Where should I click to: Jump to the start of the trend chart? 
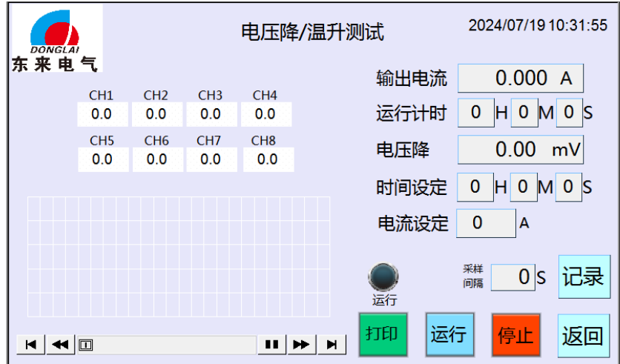(30, 344)
